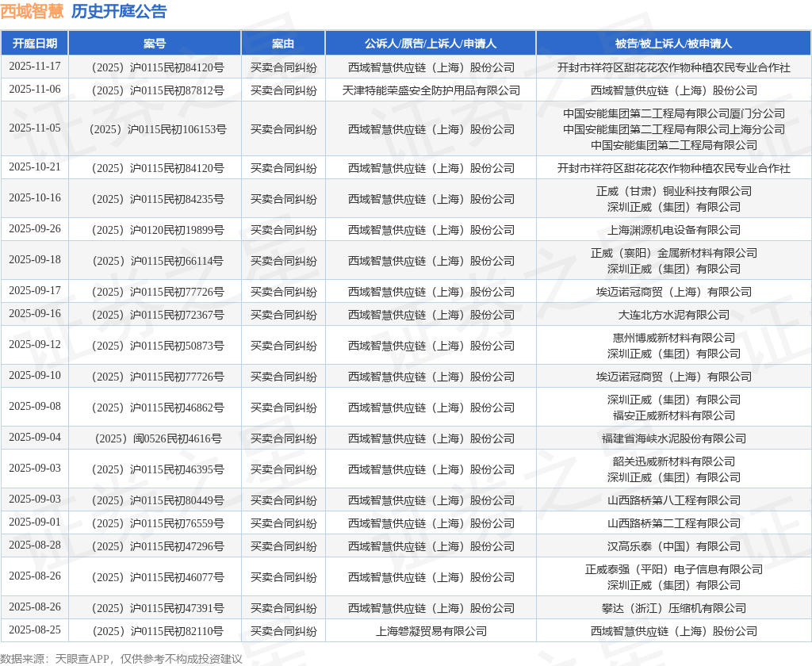Click the date 2025-09-04
This screenshot has width=812, height=666.
(x=35, y=438)
